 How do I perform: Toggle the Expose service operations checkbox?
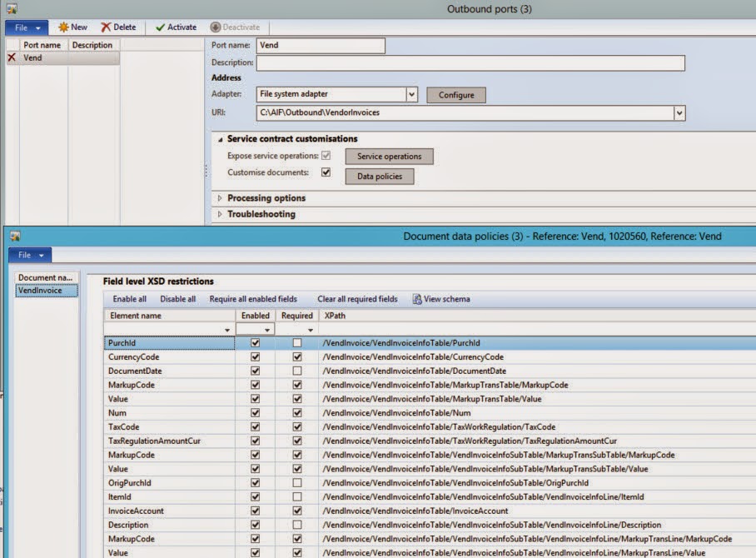[326, 157]
